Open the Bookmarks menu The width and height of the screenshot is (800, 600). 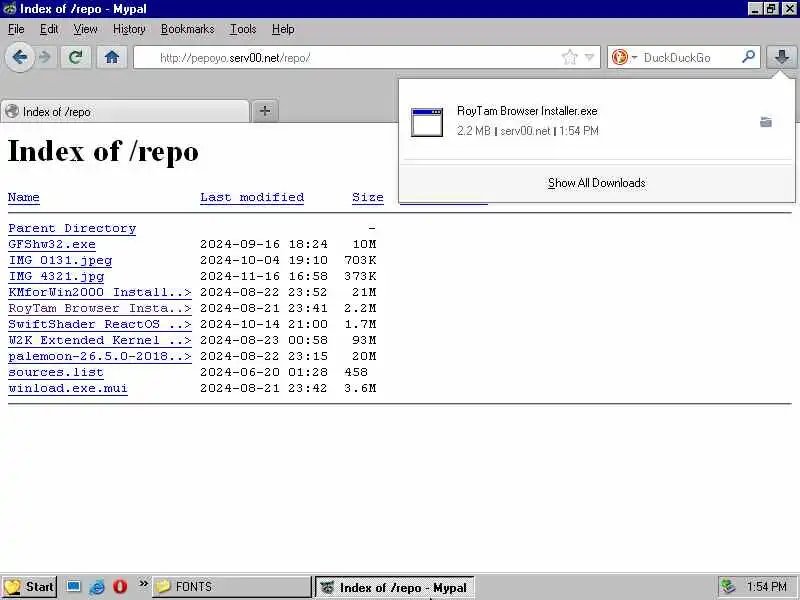click(187, 29)
